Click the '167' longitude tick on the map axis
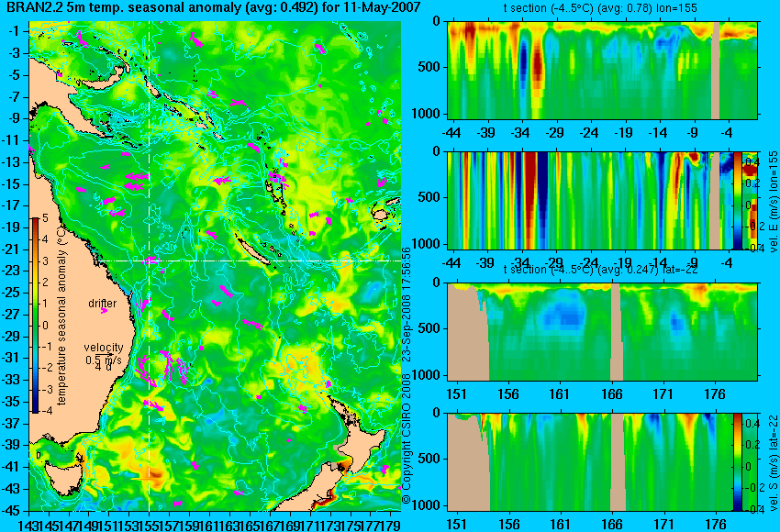The height and width of the screenshot is (532, 780). (270, 525)
